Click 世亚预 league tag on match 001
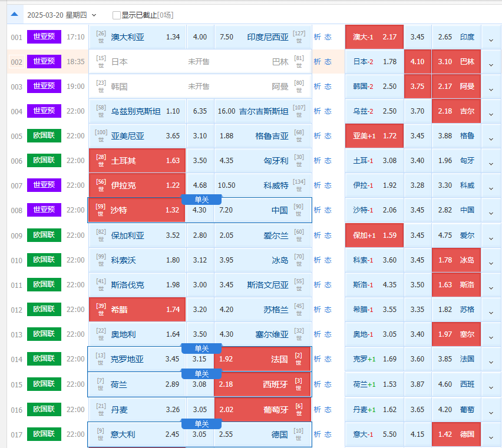 tap(44, 36)
